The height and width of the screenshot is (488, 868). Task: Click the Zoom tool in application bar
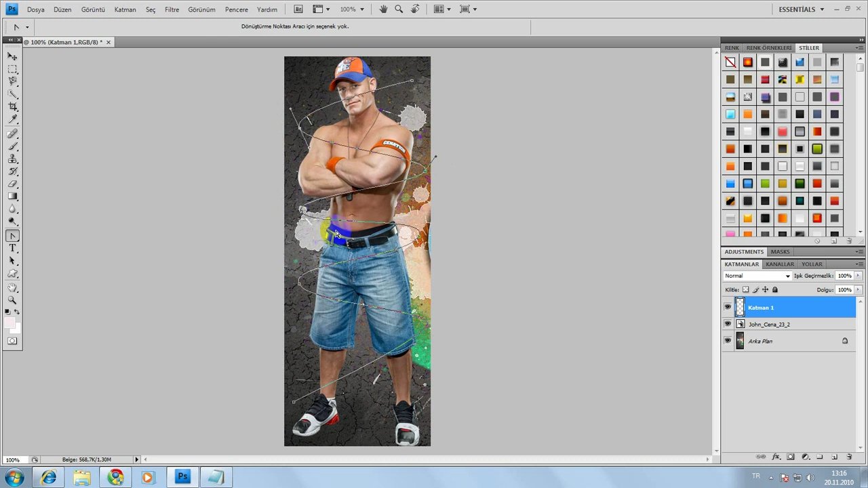pos(399,9)
